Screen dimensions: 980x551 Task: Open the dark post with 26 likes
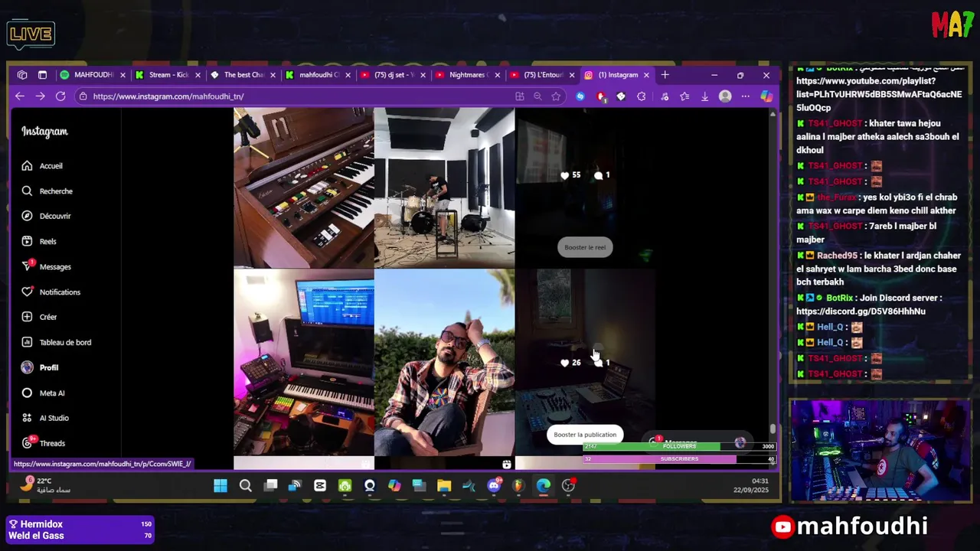585,363
